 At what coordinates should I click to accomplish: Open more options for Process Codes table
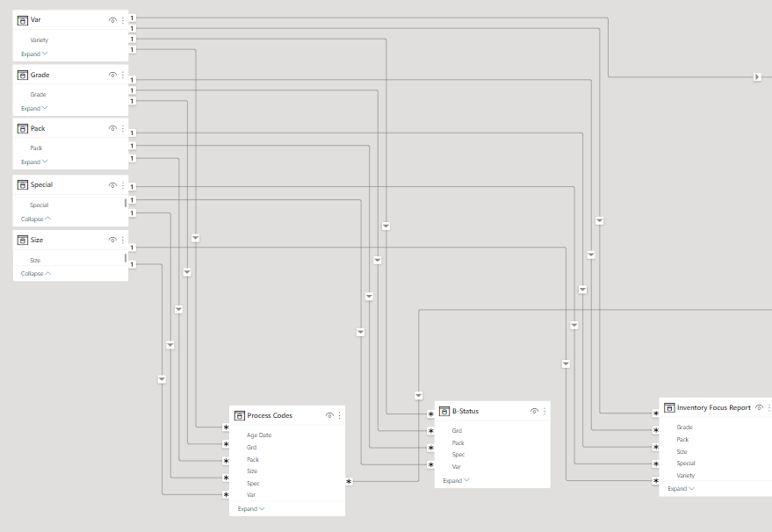339,415
